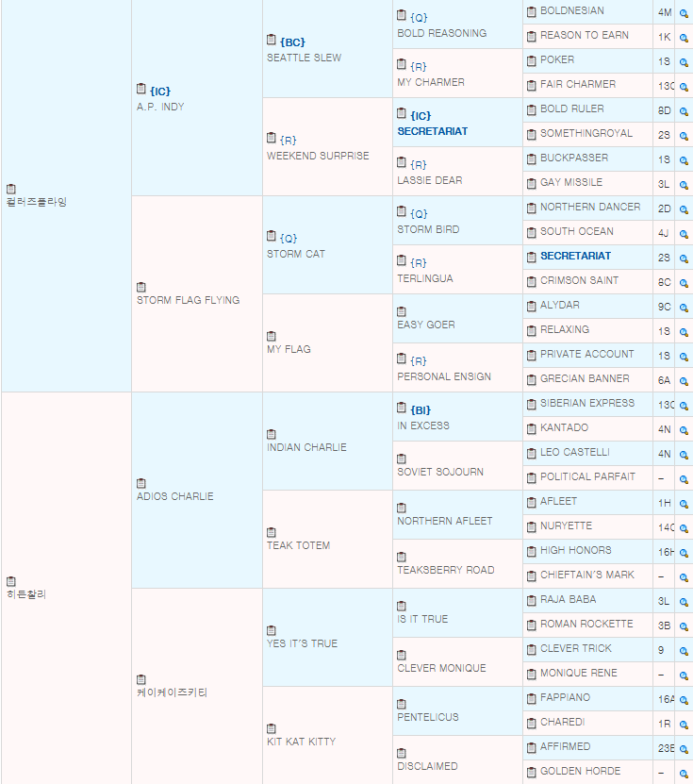Viewport: 693px width, 784px height.
Task: Open clipboard icon above 케이케이즈키티
Action: point(141,679)
